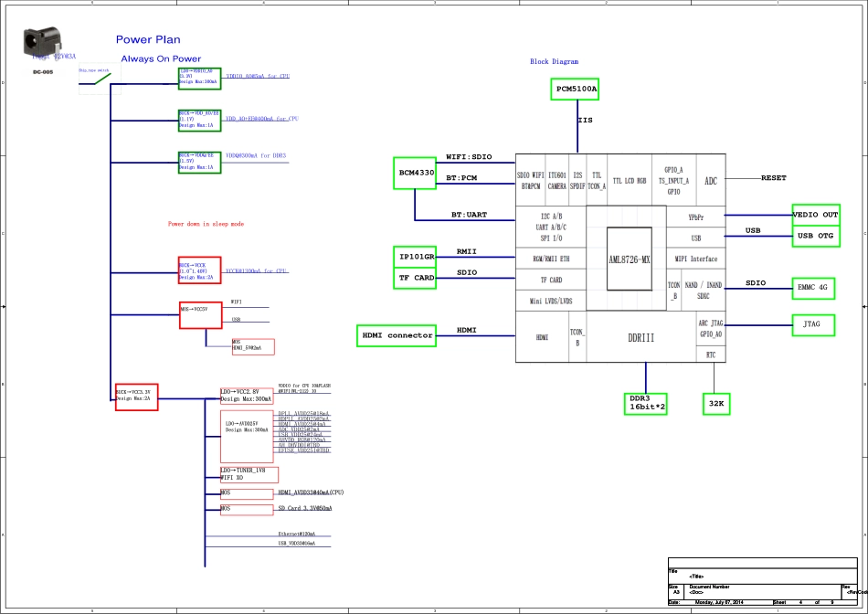Click the DC-005 power jack image
Screen dimensions: 868x614
coord(42,43)
